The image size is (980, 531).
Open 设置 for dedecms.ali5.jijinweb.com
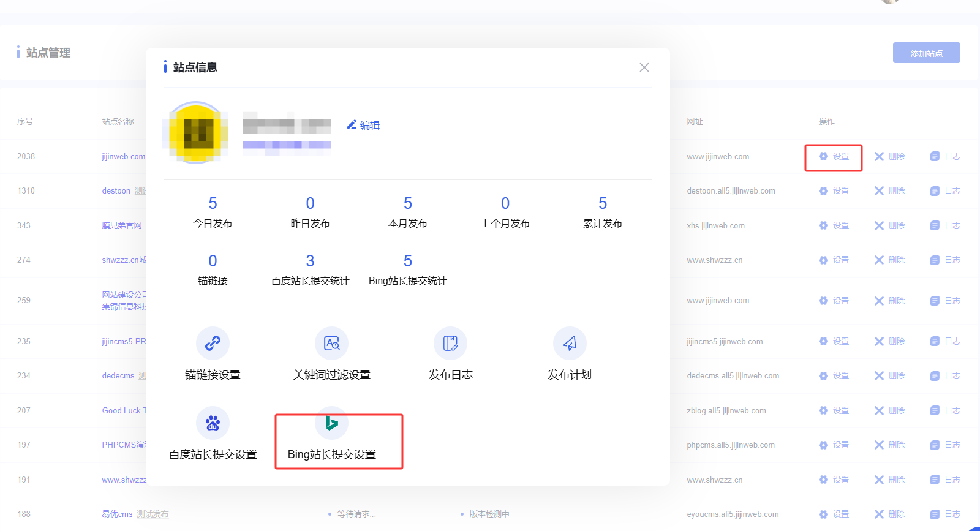pyautogui.click(x=834, y=376)
